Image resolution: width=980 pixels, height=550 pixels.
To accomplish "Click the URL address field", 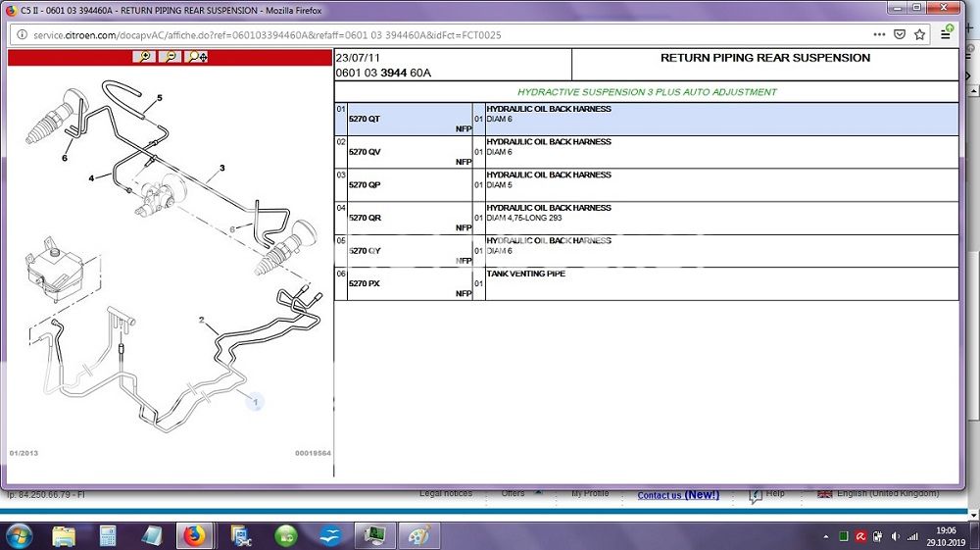I will point(441,34).
